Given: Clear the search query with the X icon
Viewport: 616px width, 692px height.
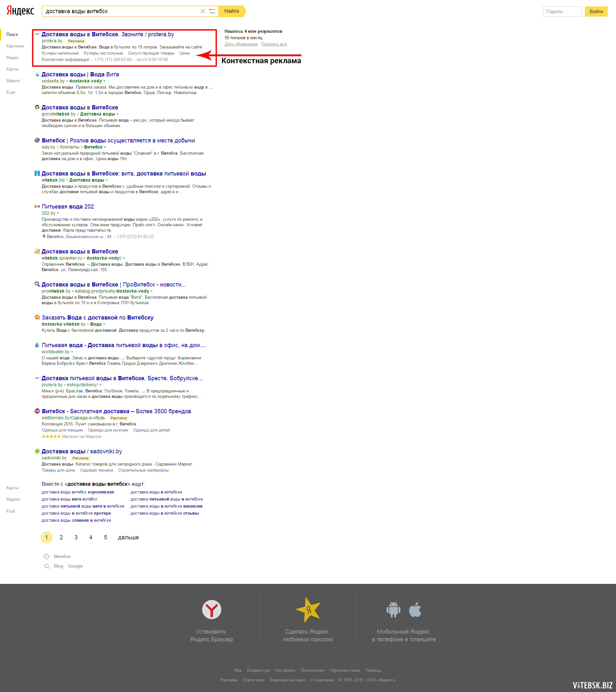Looking at the screenshot, I should (x=202, y=11).
